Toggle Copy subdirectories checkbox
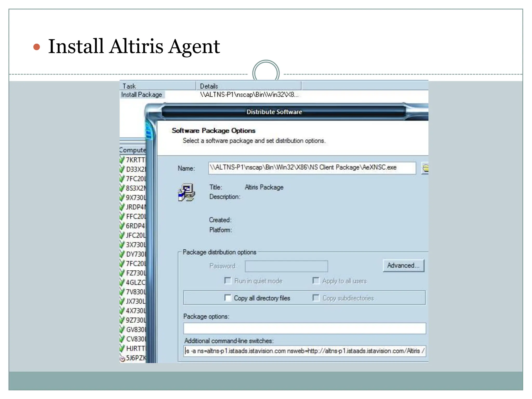 point(316,298)
